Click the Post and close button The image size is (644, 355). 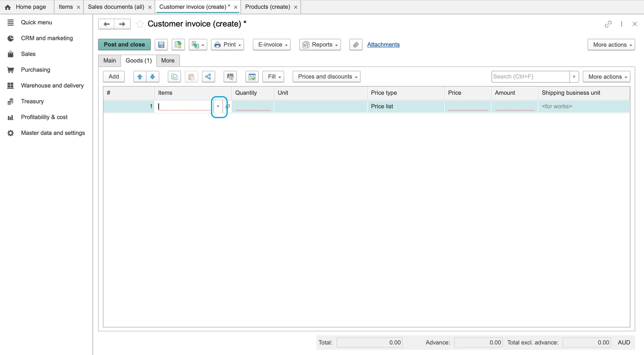[124, 44]
